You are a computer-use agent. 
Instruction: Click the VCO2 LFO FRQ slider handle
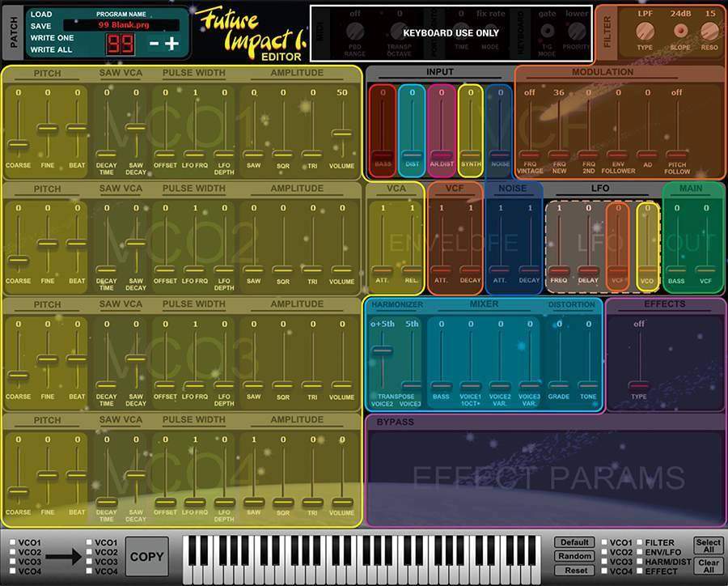click(195, 270)
